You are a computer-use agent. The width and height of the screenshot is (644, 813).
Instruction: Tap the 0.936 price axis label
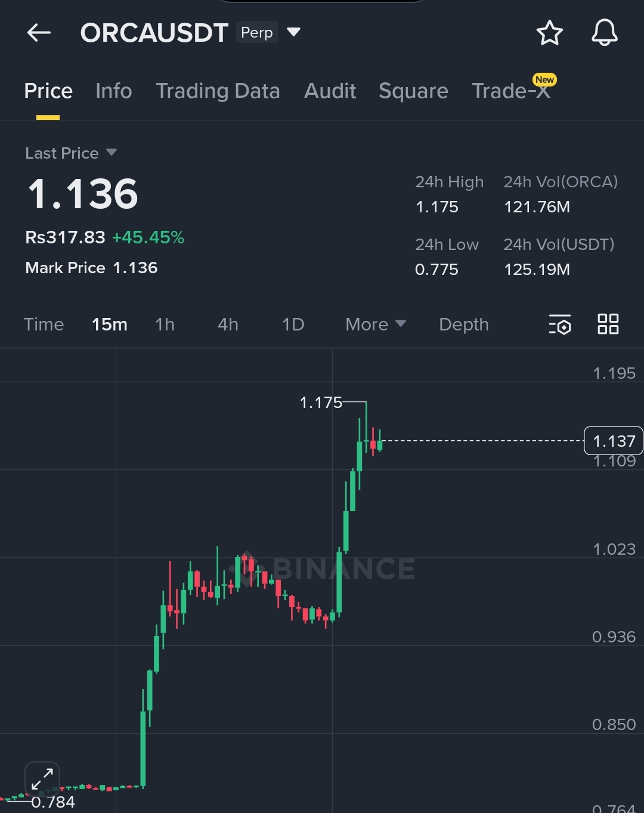[x=614, y=637]
